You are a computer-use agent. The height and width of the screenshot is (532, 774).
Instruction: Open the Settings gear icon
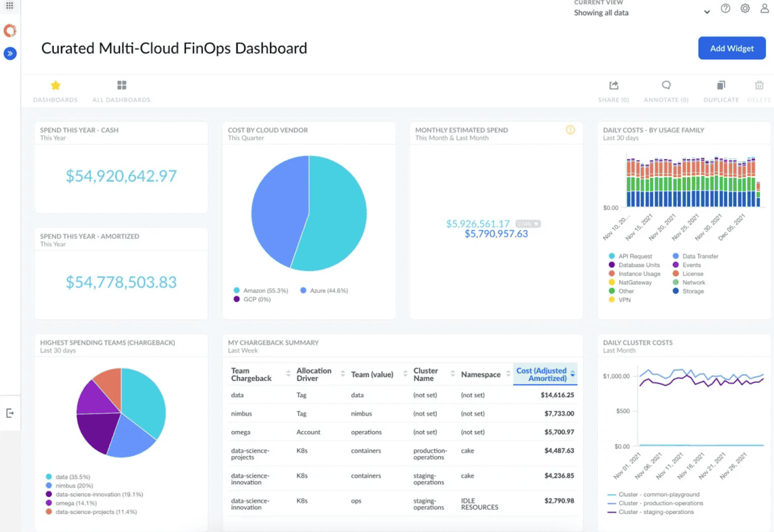(x=745, y=8)
